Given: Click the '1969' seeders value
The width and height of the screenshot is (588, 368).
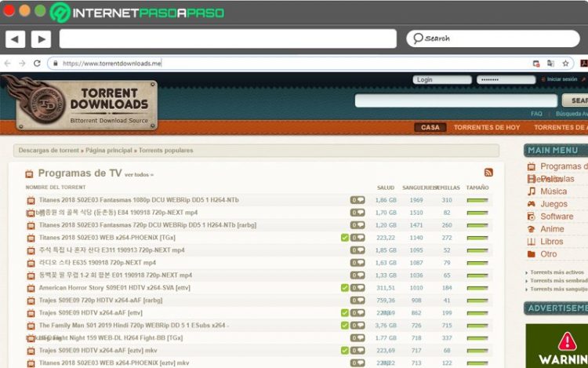Looking at the screenshot, I should pos(416,200).
